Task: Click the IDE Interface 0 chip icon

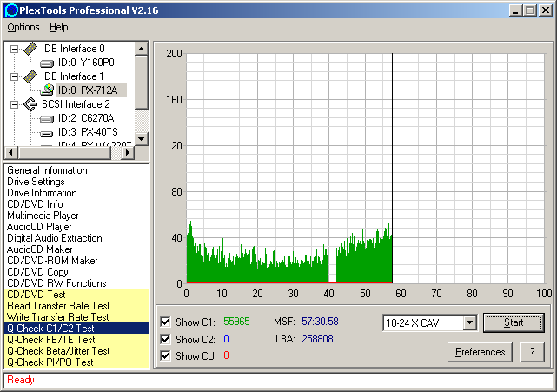Action: [30, 49]
